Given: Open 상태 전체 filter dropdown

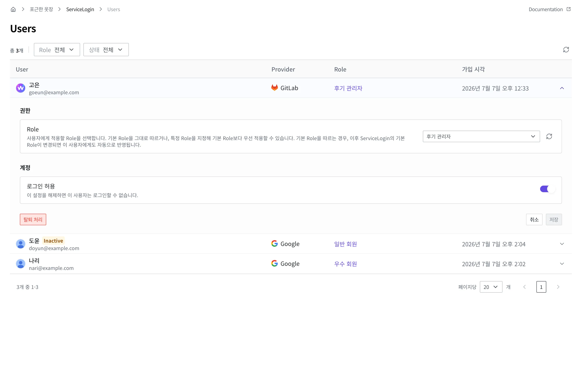Looking at the screenshot, I should [x=106, y=50].
